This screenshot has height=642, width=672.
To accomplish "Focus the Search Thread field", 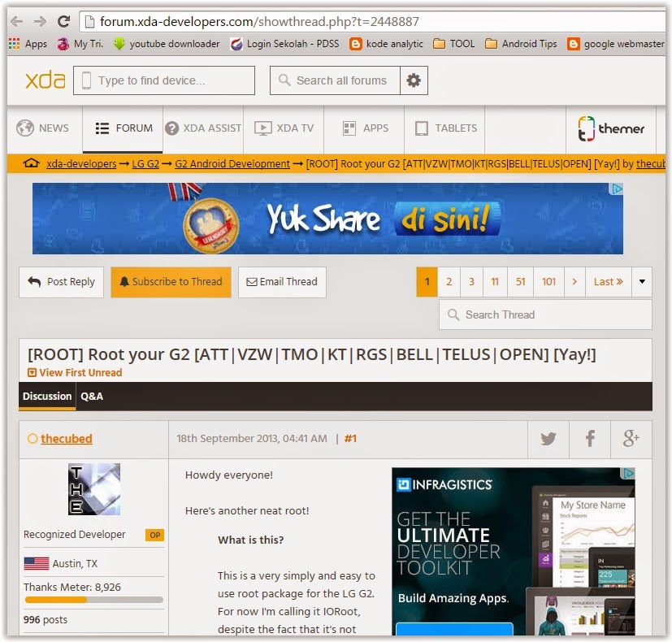I will pos(545,314).
